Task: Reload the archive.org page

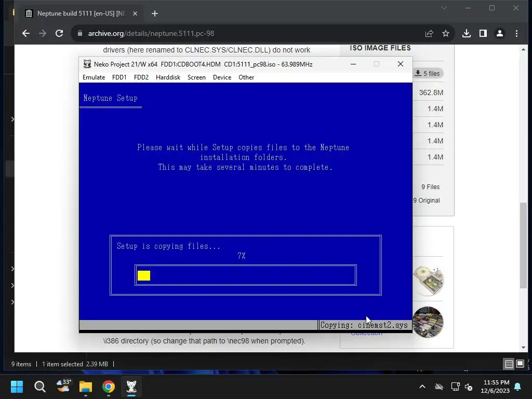Action: tap(59, 33)
